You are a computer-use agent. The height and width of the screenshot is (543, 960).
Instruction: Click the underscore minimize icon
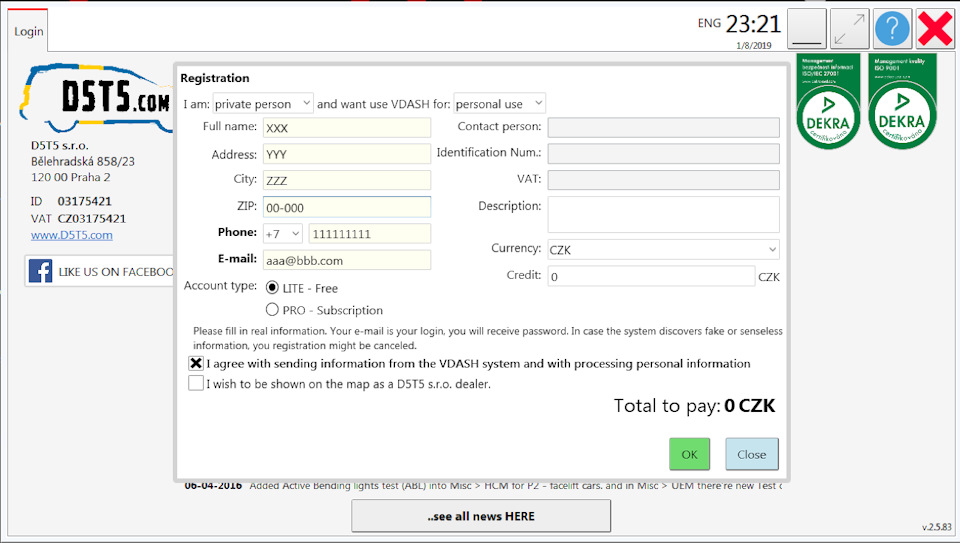[806, 28]
